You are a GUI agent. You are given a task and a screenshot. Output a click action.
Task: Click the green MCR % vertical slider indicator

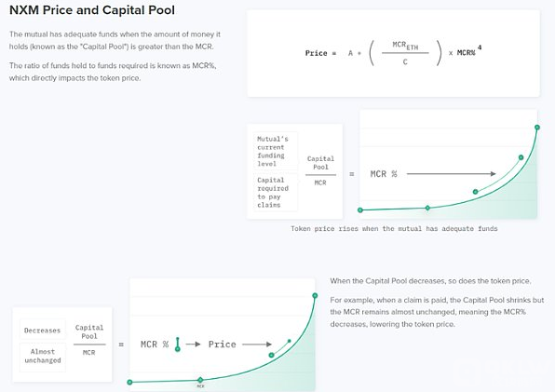pyautogui.click(x=178, y=345)
